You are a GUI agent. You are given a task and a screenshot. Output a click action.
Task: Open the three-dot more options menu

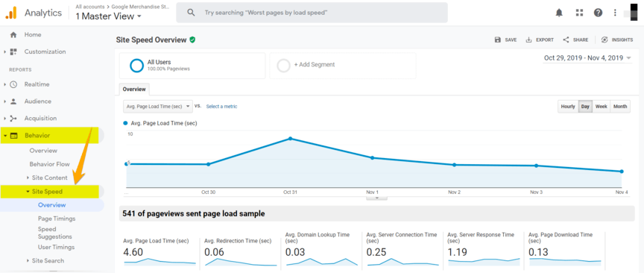615,13
